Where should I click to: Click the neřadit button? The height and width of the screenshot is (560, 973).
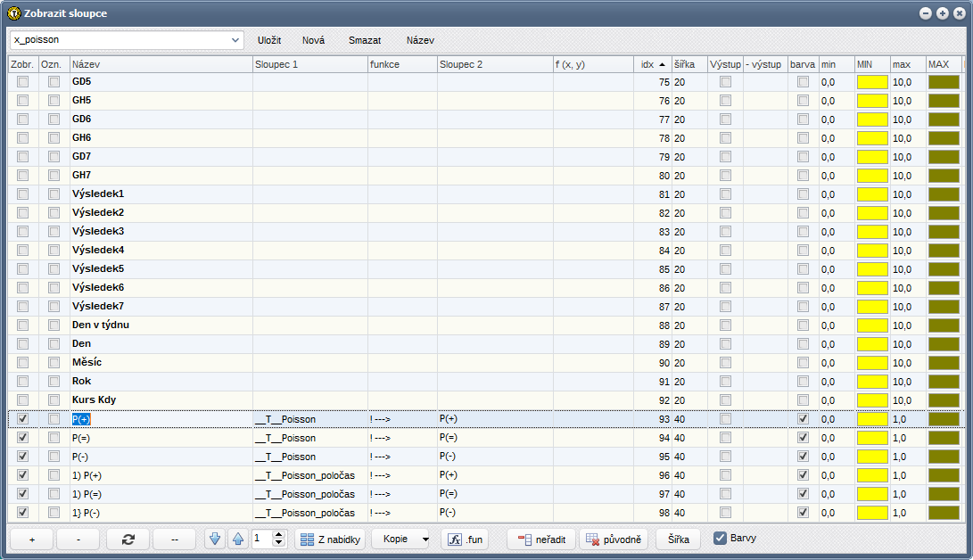click(541, 539)
